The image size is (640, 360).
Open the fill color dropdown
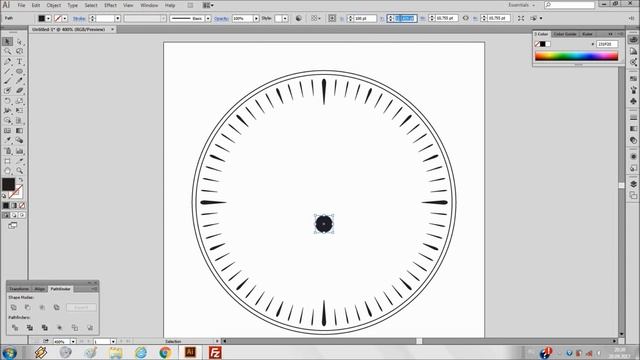point(48,18)
